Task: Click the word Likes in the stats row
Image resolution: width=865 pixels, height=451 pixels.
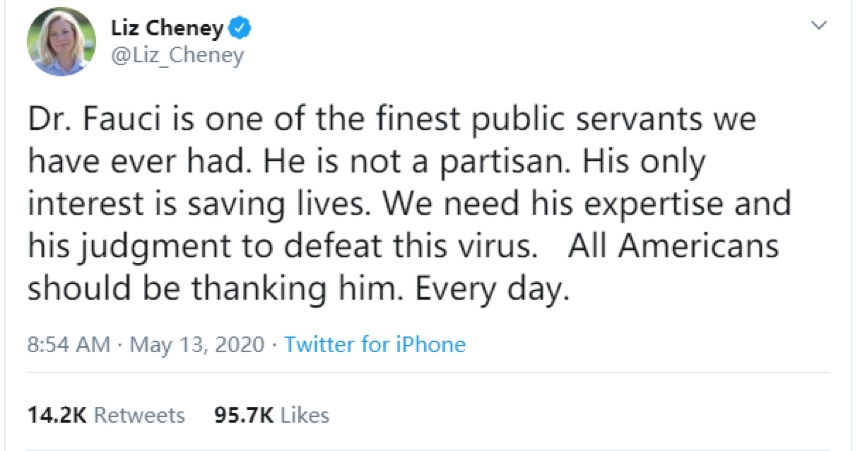Action: (305, 414)
